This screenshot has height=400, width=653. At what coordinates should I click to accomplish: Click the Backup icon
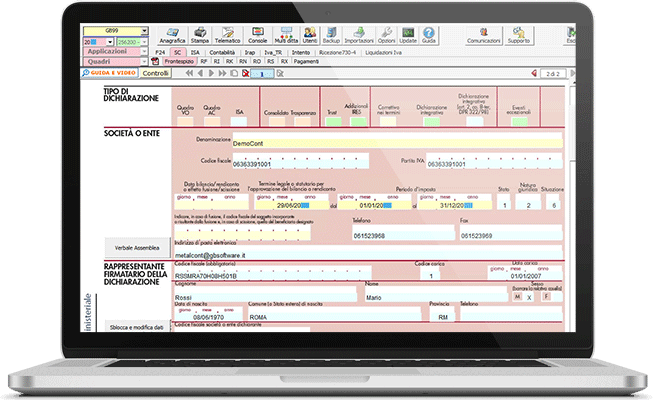pos(331,35)
